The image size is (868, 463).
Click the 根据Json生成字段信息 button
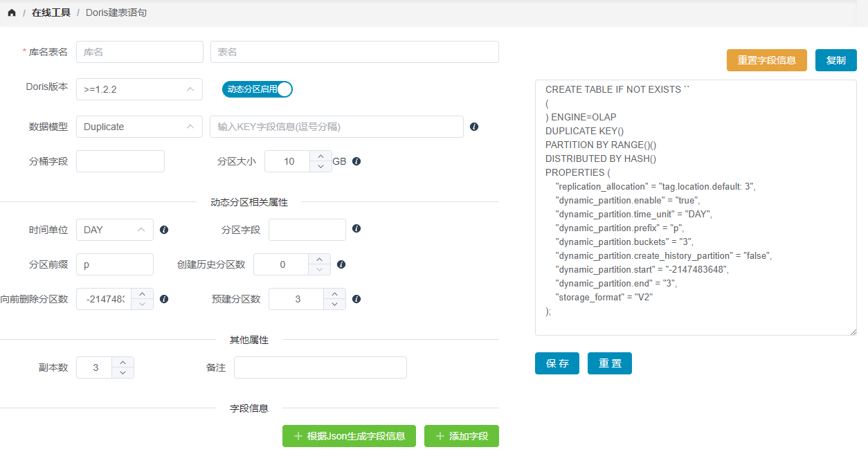pos(349,436)
